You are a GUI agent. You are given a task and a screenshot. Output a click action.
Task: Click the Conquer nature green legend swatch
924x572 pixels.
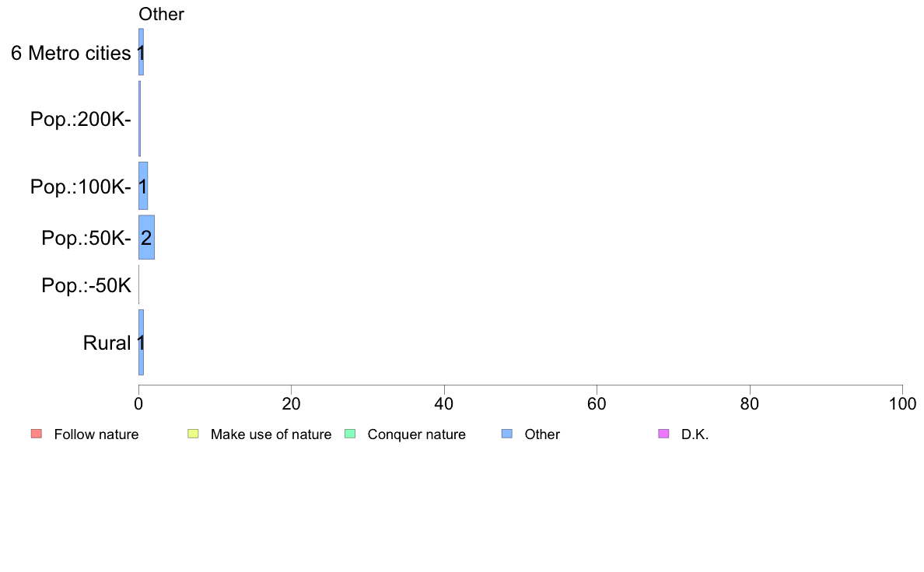click(350, 434)
